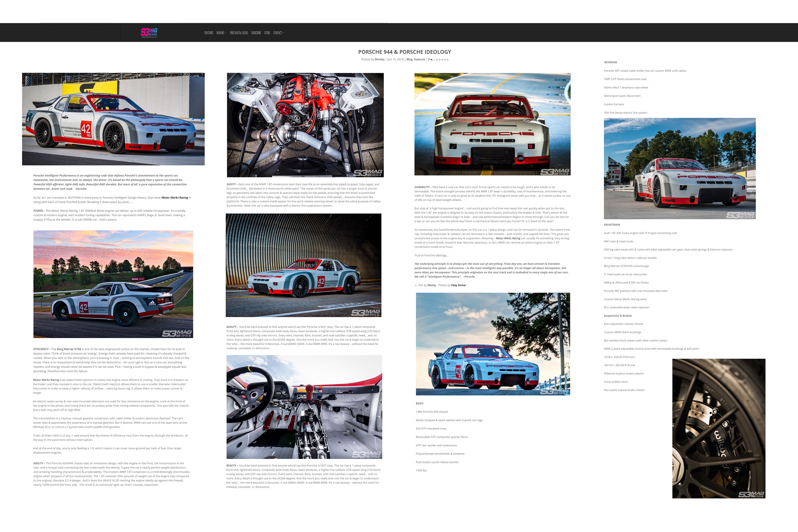Click 'Koni Adjustable coilover shocks' spec line
The image size is (798, 532).
623,324
